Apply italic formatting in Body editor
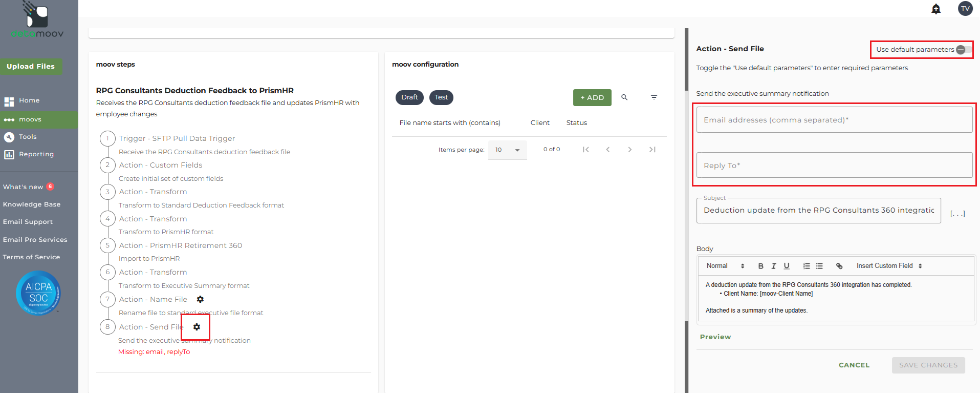This screenshot has width=980, height=393. click(x=774, y=266)
